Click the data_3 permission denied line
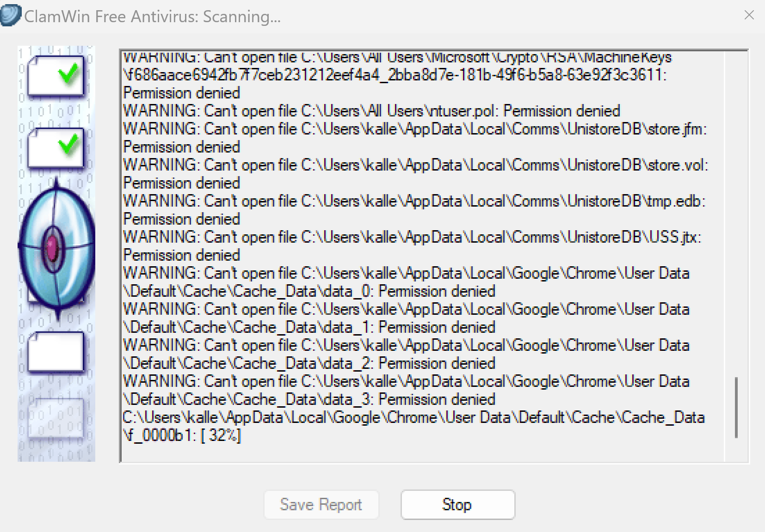This screenshot has width=765, height=532. (x=406, y=390)
